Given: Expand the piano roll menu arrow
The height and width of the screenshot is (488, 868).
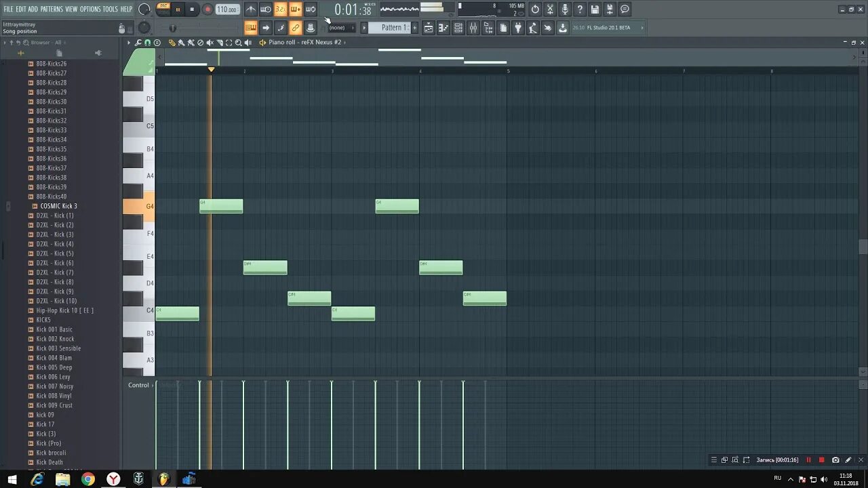Looking at the screenshot, I should click(129, 42).
